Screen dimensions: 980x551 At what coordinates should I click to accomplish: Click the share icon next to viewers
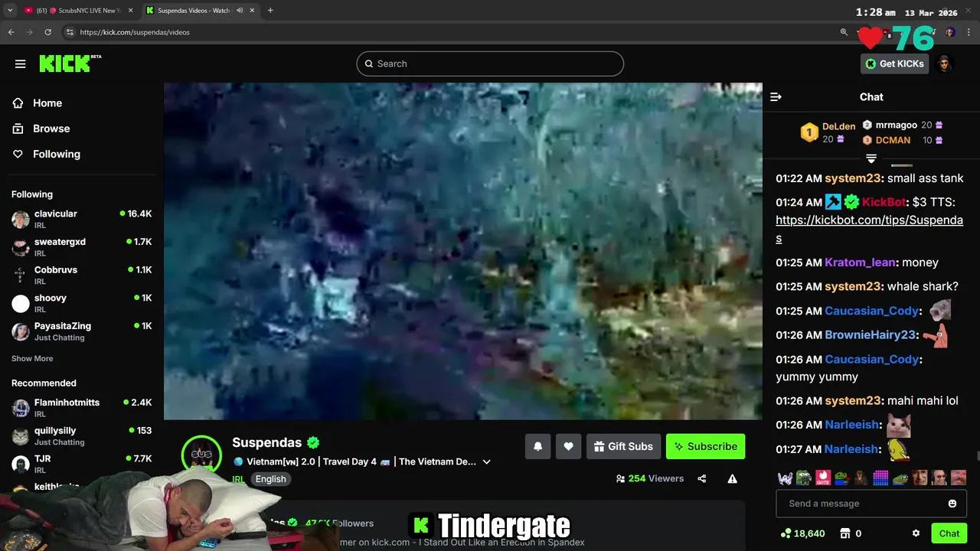pos(702,478)
